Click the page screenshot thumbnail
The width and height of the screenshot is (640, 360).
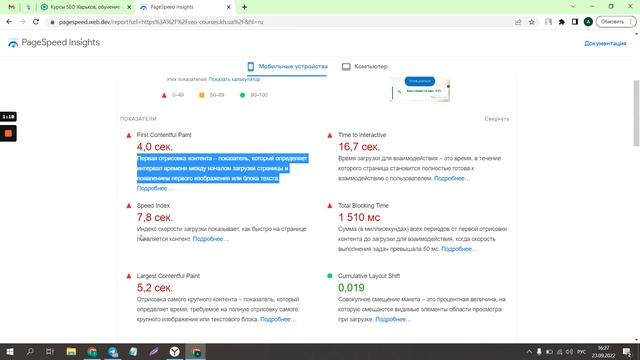[x=419, y=89]
